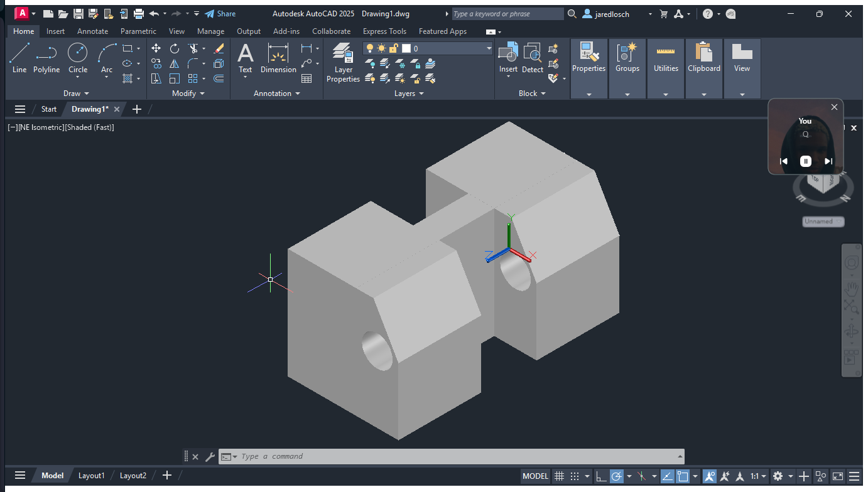Click the Dimension tool

pos(278,58)
